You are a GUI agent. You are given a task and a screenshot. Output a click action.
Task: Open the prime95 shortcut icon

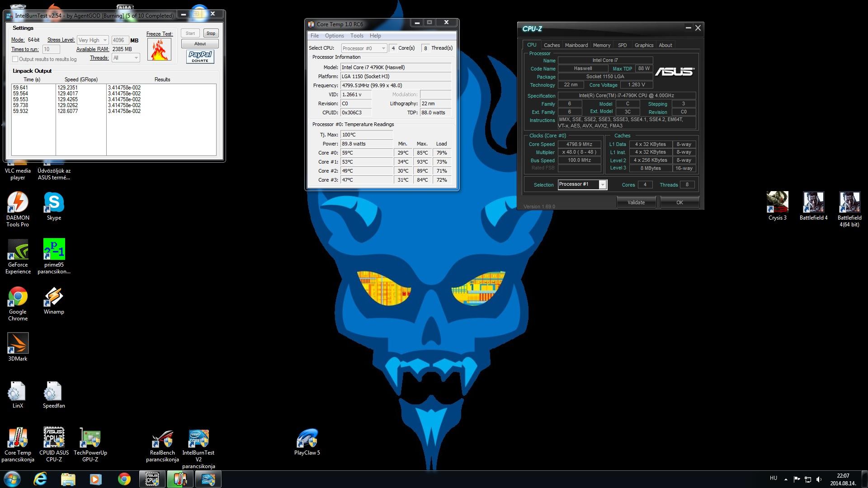pos(54,256)
